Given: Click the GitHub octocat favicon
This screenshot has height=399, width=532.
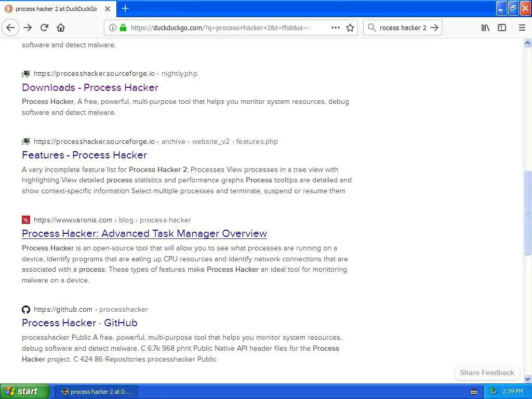Looking at the screenshot, I should [26, 310].
